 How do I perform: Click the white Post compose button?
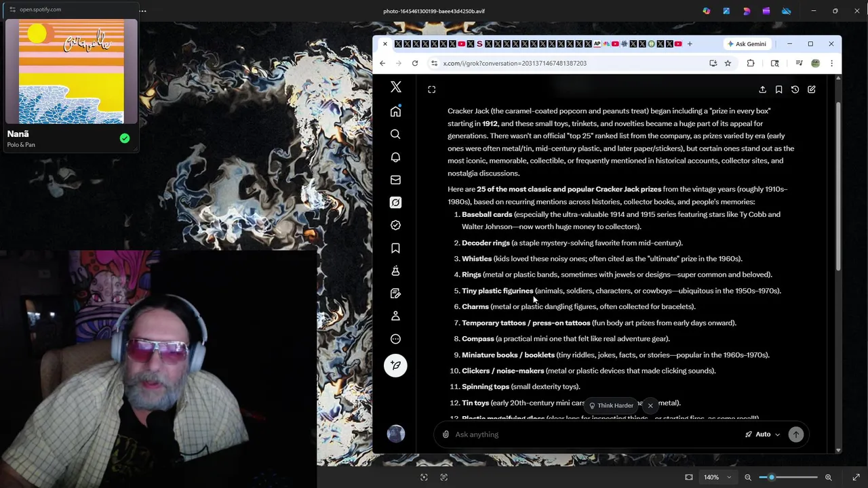point(395,365)
